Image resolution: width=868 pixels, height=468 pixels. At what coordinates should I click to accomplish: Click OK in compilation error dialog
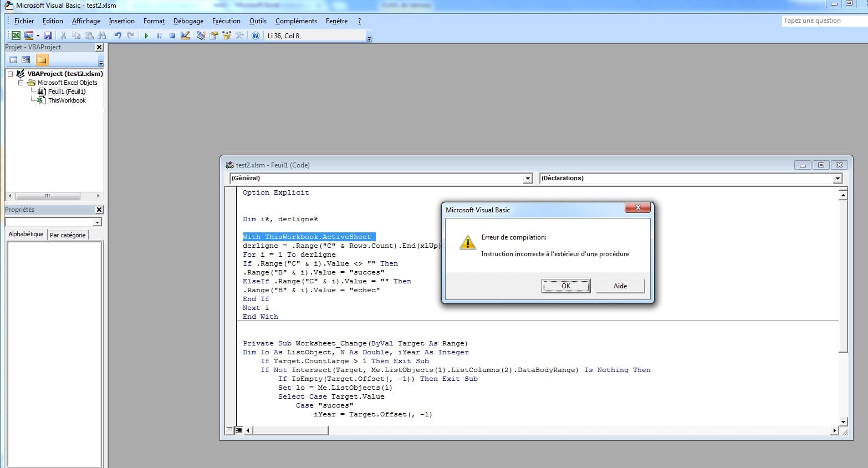565,286
